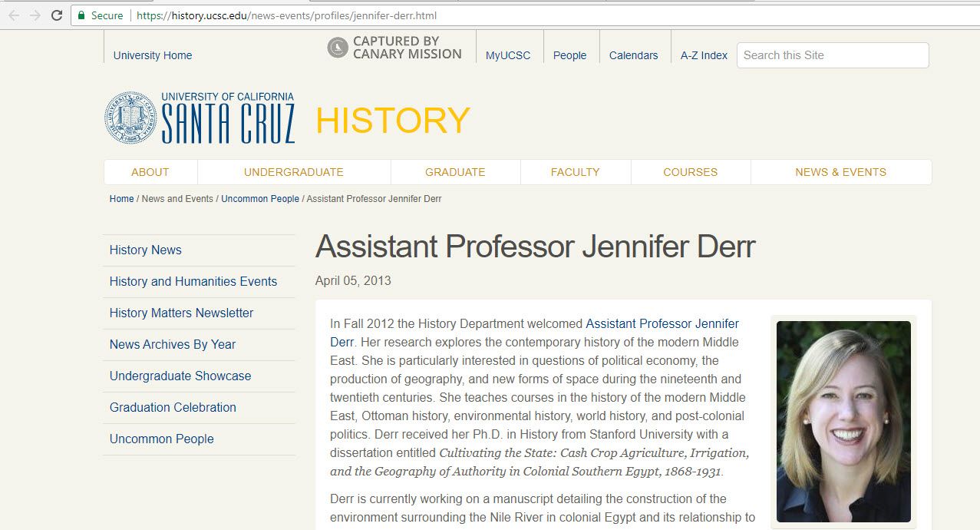Screen dimensions: 980x530
Task: Follow the Uncommon People breadcrumb link
Action: [x=259, y=198]
